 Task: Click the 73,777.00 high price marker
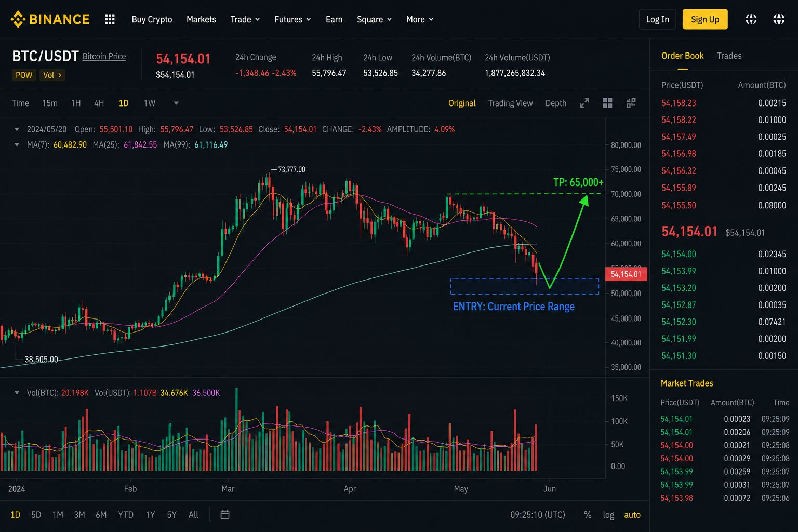[x=291, y=169]
